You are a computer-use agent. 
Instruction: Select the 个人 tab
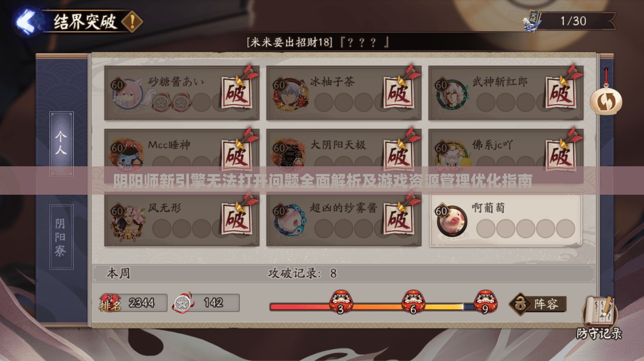coord(61,143)
